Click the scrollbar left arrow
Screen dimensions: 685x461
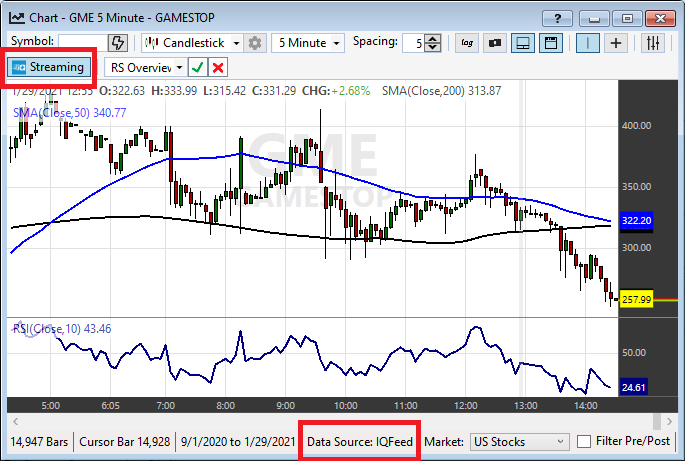coord(16,421)
